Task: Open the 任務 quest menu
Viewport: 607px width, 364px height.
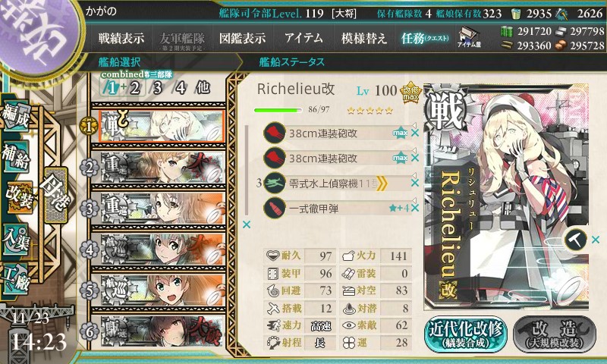Action: click(x=425, y=38)
